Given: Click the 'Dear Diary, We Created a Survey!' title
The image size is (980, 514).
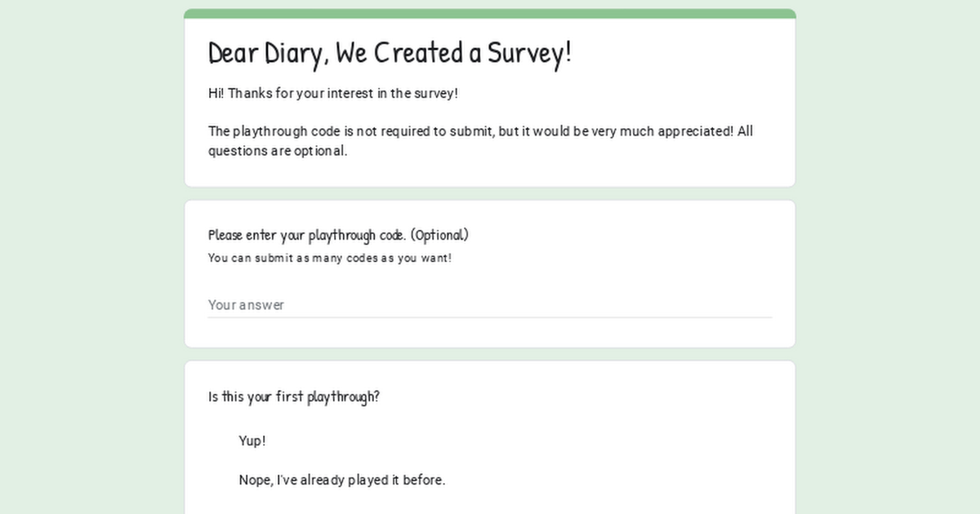Looking at the screenshot, I should click(x=390, y=53).
